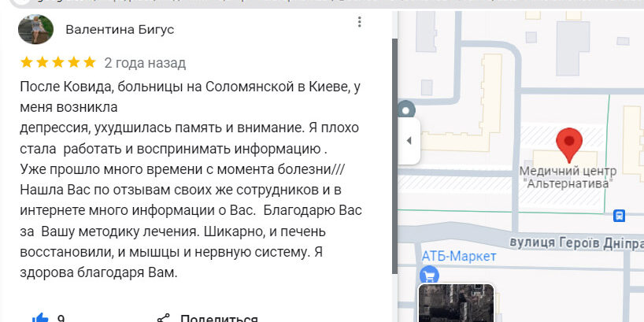Click the like count number 9

(x=61, y=318)
